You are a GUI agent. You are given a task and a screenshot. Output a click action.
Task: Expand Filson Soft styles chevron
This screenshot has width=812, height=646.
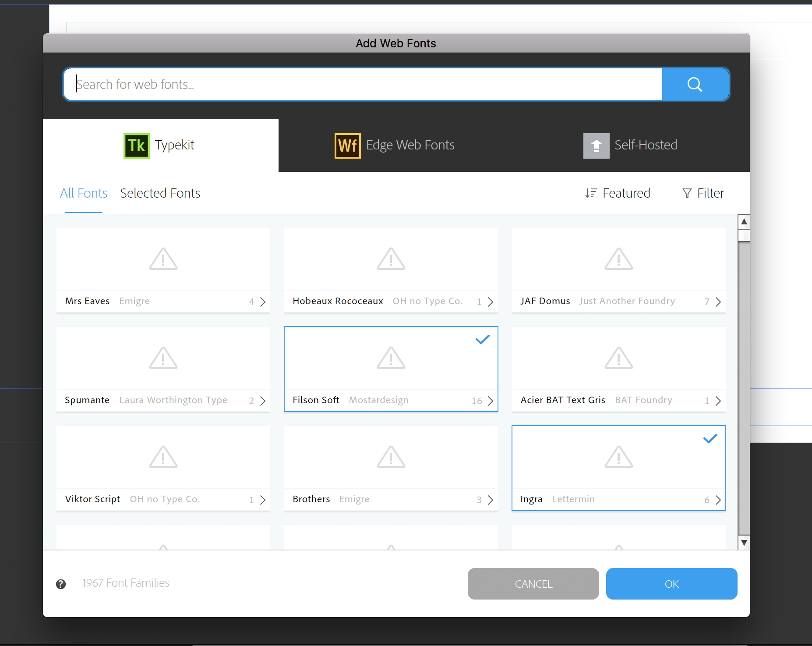coord(491,401)
